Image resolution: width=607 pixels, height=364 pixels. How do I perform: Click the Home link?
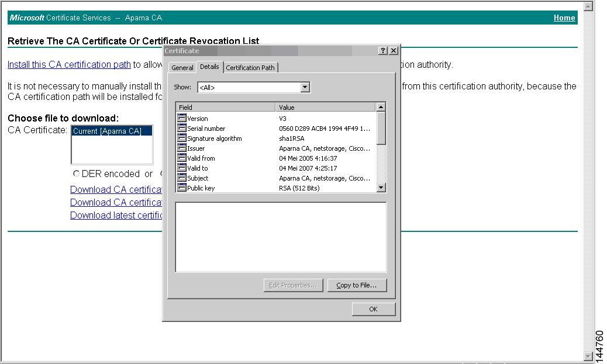564,18
